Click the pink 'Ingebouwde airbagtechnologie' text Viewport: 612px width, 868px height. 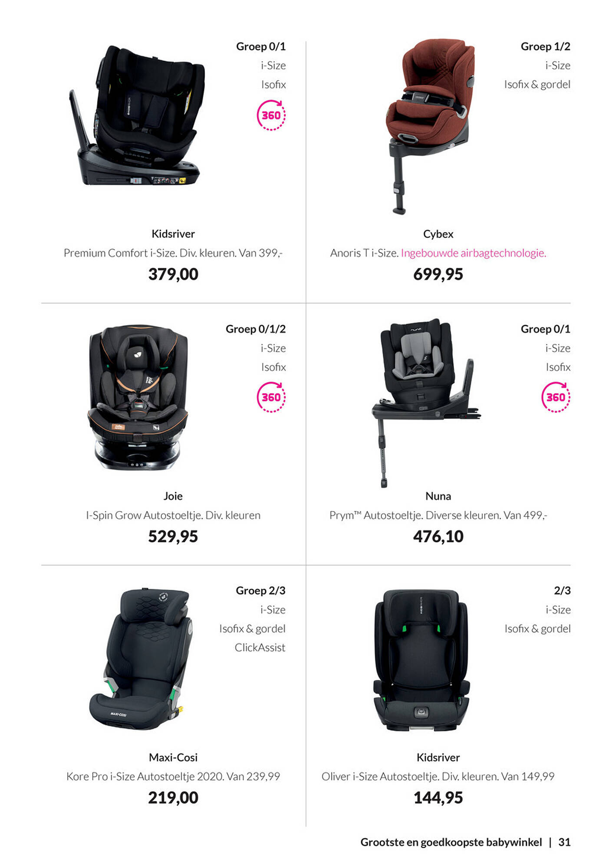coord(474,253)
